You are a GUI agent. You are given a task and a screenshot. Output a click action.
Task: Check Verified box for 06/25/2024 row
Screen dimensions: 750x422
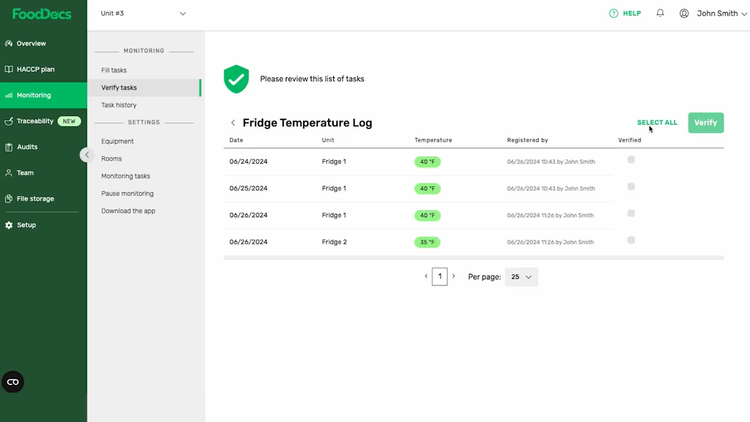point(631,186)
